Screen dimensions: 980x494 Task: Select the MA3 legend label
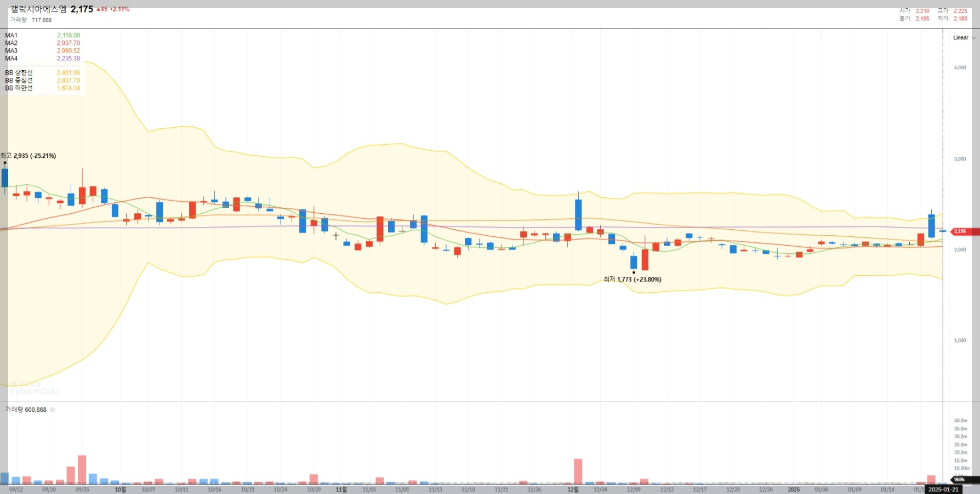point(12,50)
